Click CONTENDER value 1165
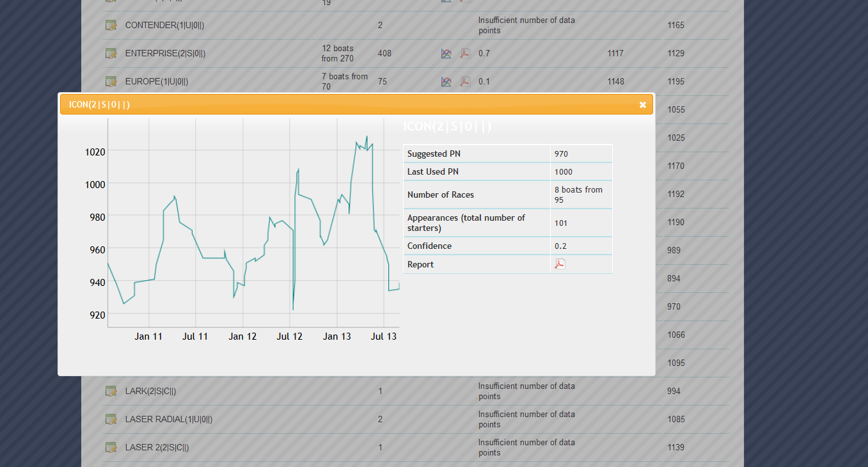Viewport: 868px width, 467px height. tap(675, 26)
